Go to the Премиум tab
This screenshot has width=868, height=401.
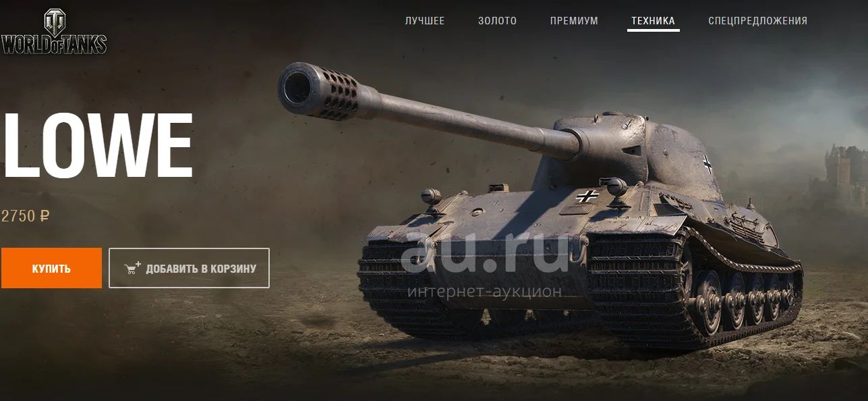click(x=574, y=21)
